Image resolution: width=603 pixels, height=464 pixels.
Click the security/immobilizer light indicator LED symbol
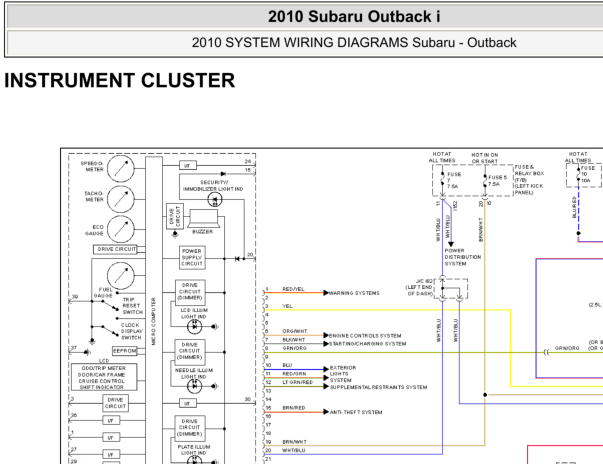(215, 200)
